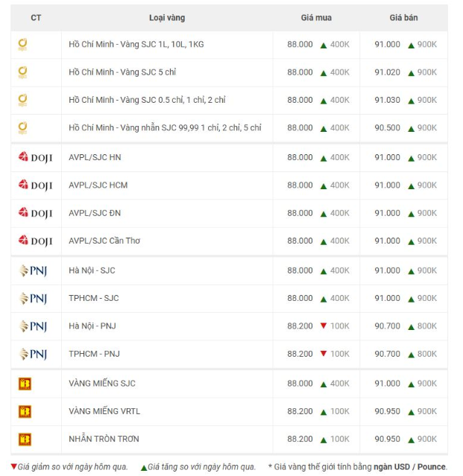Select the TPHCM - PNJ label
Image resolution: width=463 pixels, height=476 pixels.
pyautogui.click(x=94, y=354)
